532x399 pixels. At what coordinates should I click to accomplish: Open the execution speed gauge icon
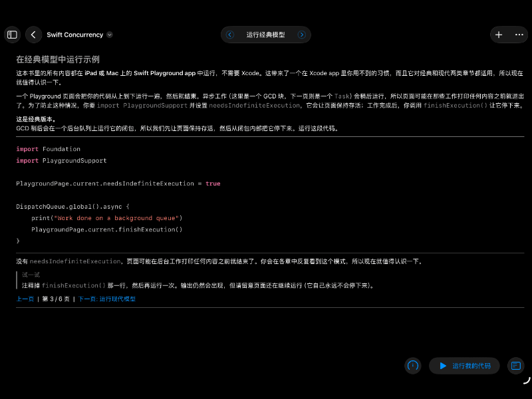(413, 366)
